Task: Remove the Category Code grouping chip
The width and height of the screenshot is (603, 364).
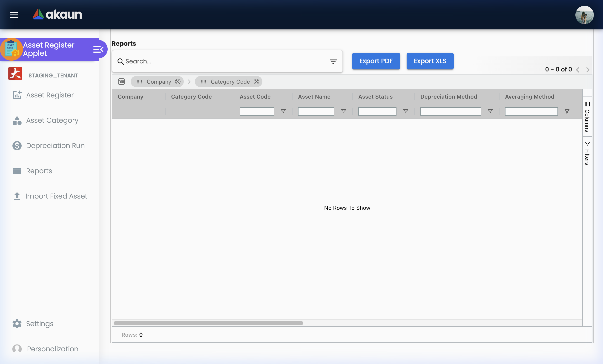Action: coord(256,82)
